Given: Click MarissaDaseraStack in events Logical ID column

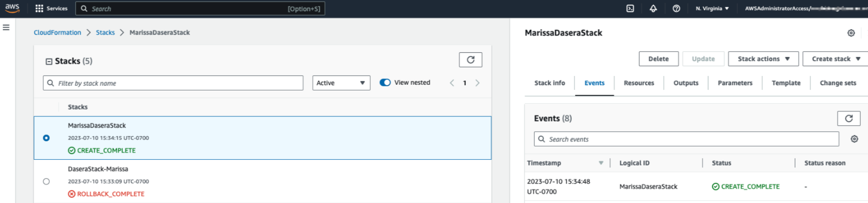Looking at the screenshot, I should [648, 187].
